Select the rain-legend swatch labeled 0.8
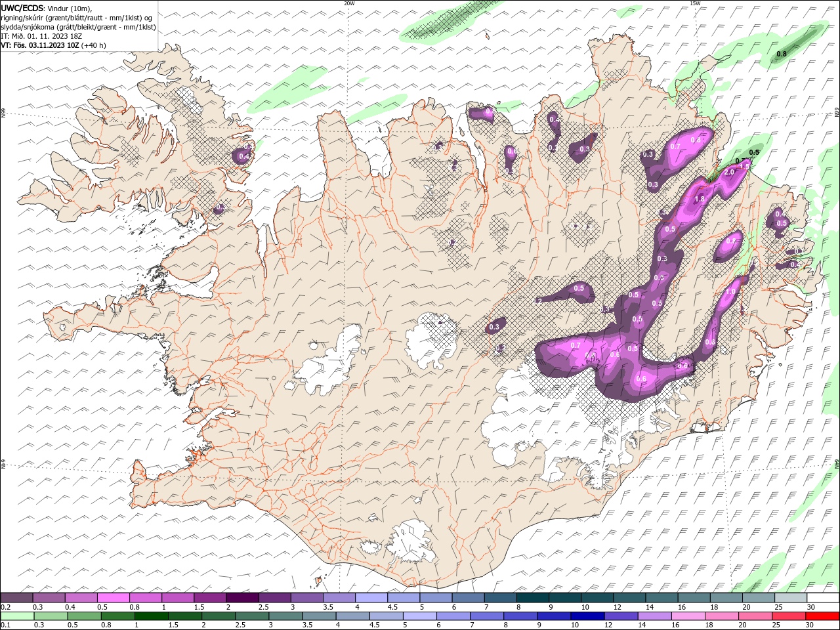Viewport: 840px width, 630px height. tap(117, 616)
